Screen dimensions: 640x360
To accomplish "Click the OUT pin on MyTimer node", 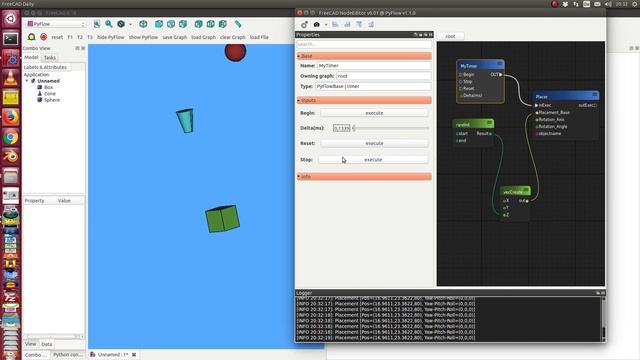I will click(x=501, y=75).
